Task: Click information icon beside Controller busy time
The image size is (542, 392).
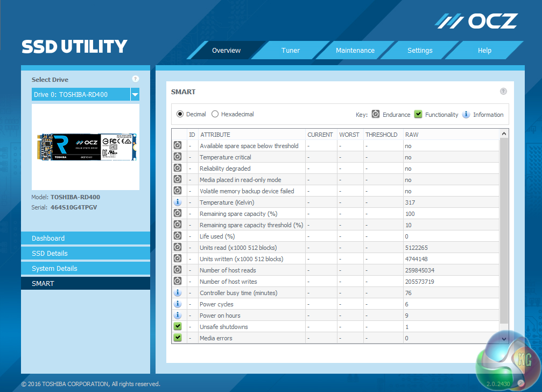Action: click(x=178, y=292)
